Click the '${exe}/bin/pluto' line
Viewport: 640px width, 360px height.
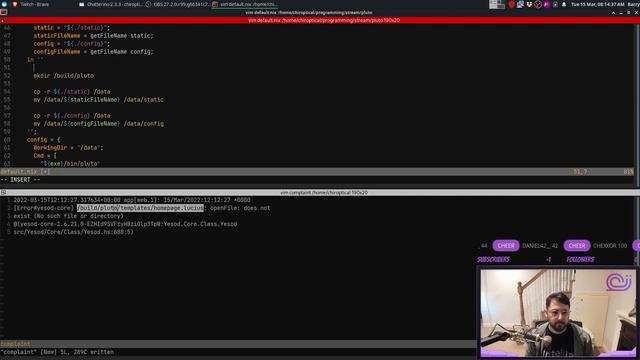[70, 163]
